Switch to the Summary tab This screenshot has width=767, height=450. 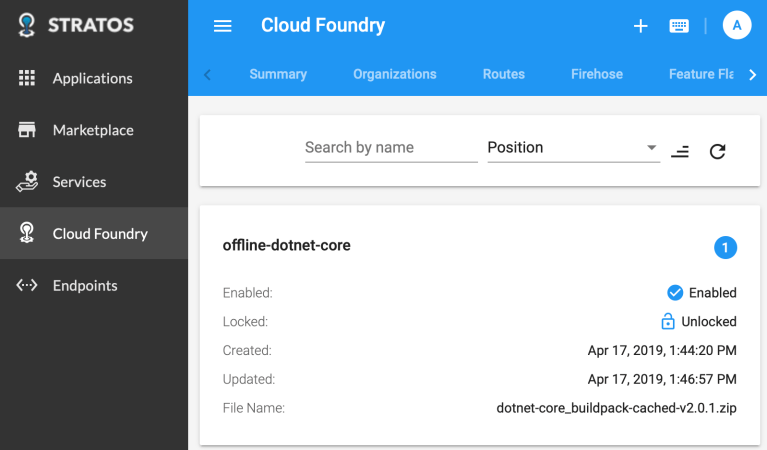pos(278,74)
